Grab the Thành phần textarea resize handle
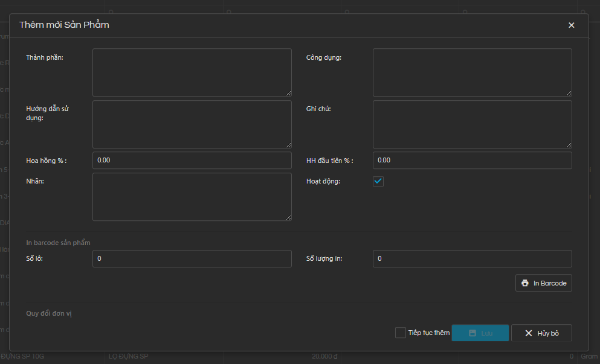600x364 pixels. tap(288, 93)
